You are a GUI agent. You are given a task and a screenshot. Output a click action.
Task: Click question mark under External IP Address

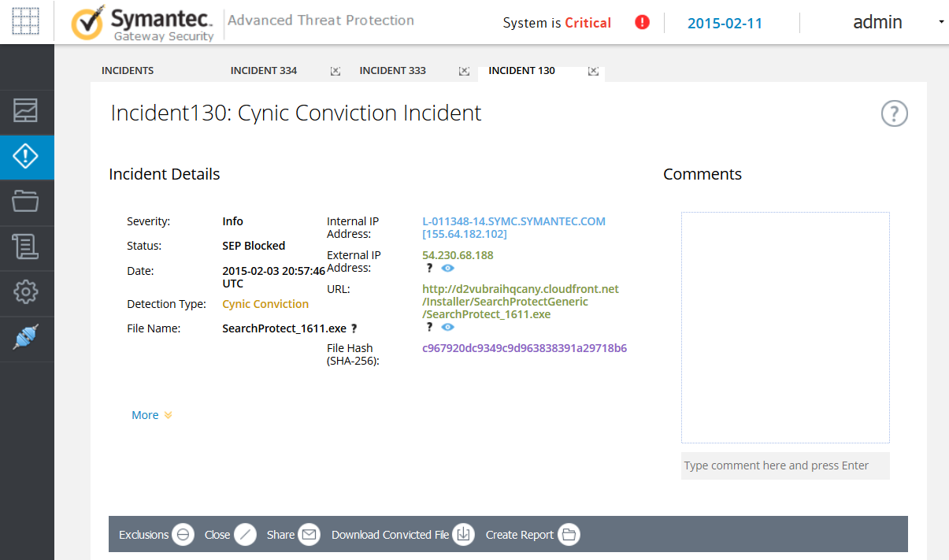click(429, 268)
